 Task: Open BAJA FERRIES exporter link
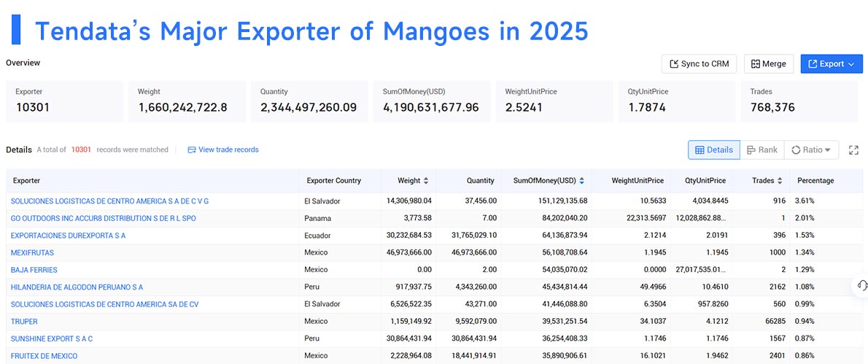pyautogui.click(x=34, y=269)
